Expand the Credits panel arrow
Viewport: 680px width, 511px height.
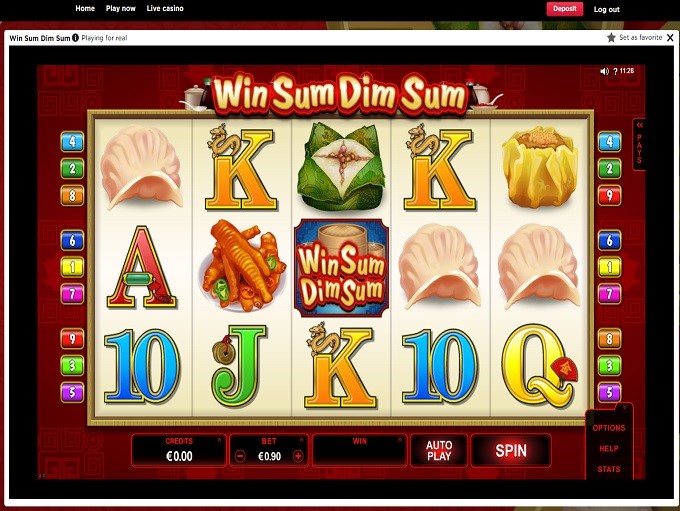point(219,440)
